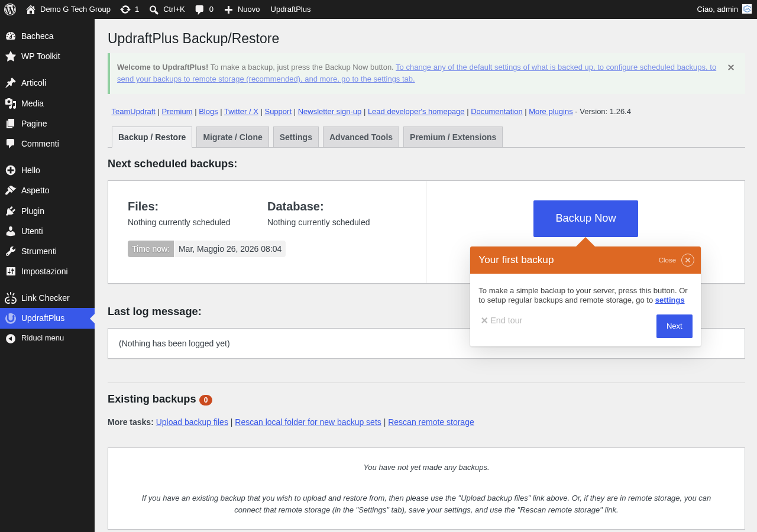Open UpdraftPlus menu in admin bar
Image resolution: width=757 pixels, height=532 pixels.
[x=290, y=9]
